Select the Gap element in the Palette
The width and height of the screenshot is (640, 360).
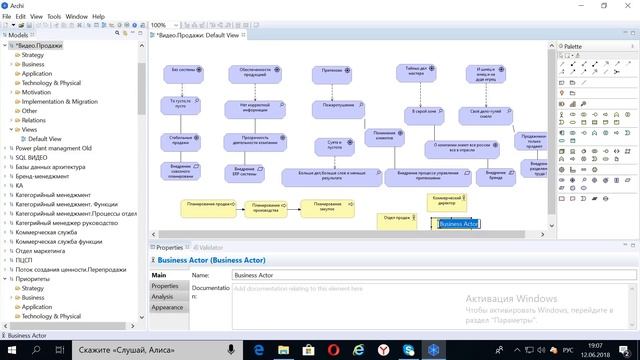pyautogui.click(x=606, y=199)
